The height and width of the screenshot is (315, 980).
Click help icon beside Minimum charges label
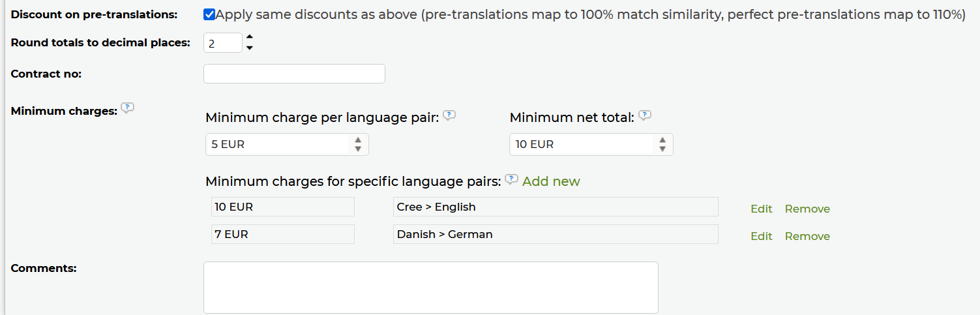(x=128, y=108)
